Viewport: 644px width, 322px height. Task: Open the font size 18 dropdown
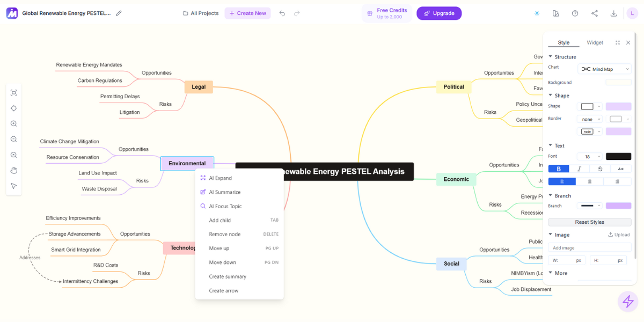590,157
